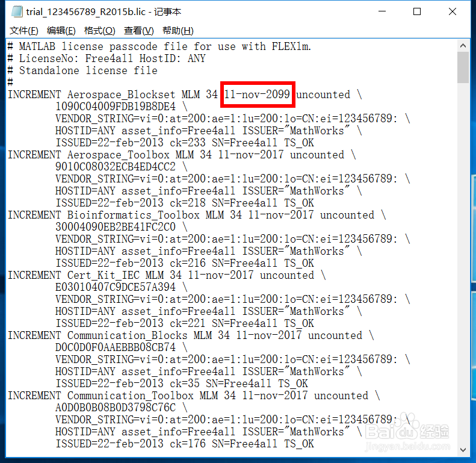Viewport: 476px width, 463px height.
Task: Minimize the Notepad window
Action: (382, 11)
